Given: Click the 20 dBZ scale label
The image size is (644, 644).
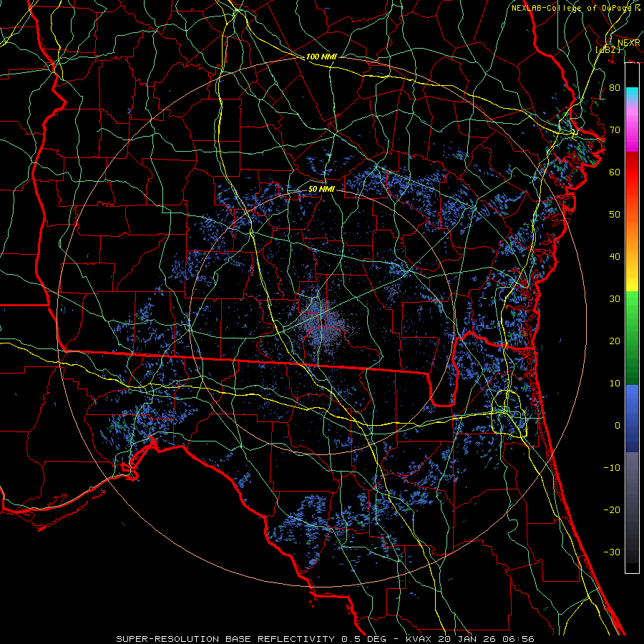Looking at the screenshot, I should (615, 341).
